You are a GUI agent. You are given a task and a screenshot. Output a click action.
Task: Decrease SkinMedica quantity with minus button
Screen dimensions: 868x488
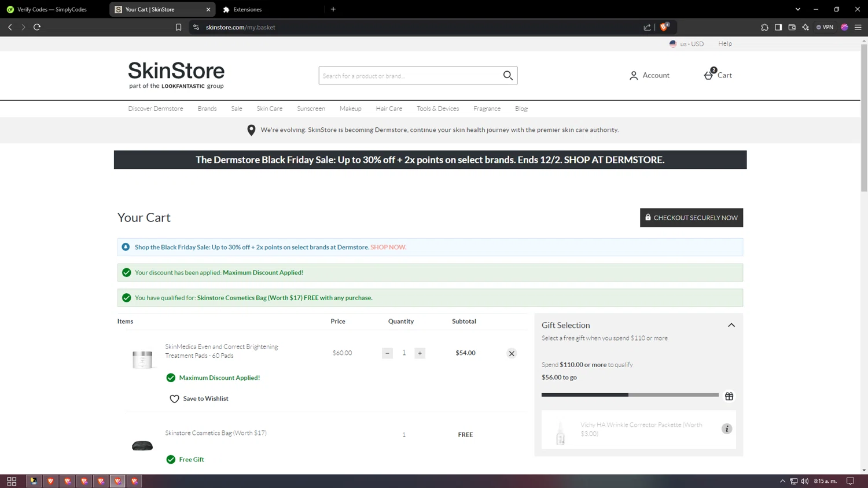(387, 353)
